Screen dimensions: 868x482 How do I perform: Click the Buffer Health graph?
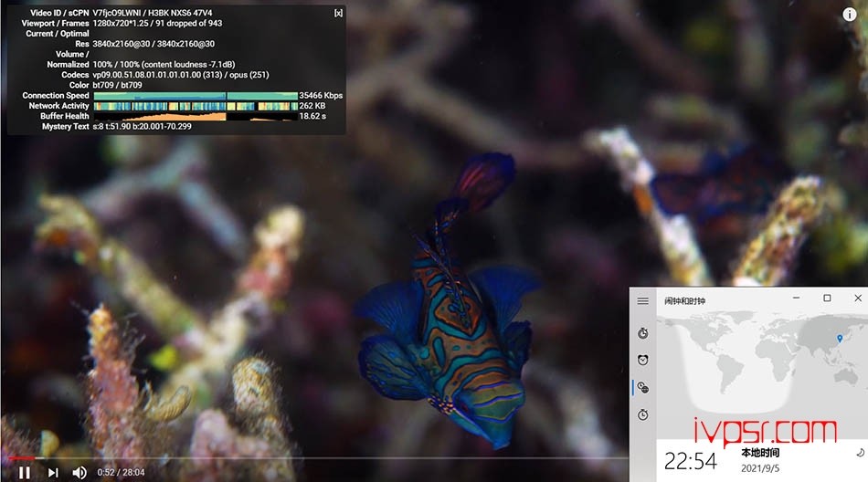click(196, 116)
